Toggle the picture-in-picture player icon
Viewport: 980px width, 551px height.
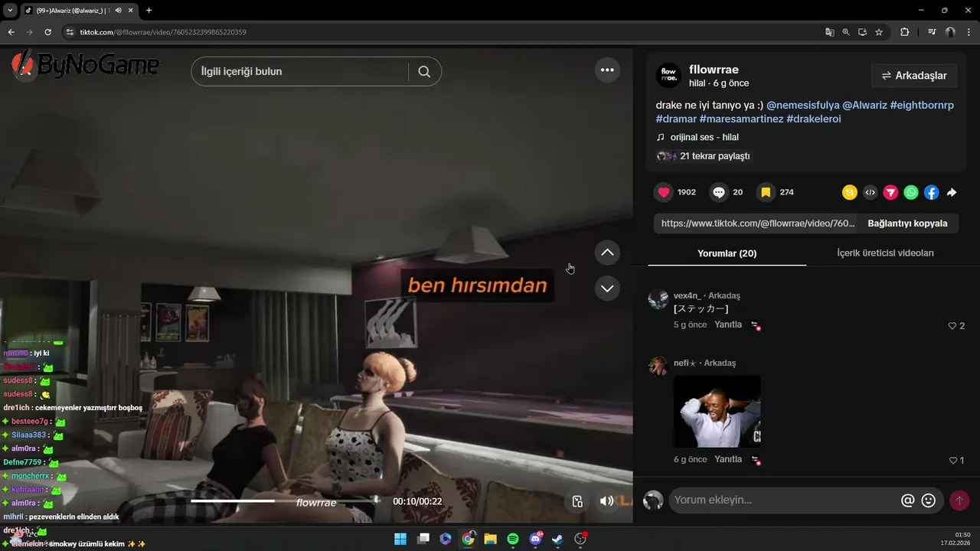click(x=577, y=501)
